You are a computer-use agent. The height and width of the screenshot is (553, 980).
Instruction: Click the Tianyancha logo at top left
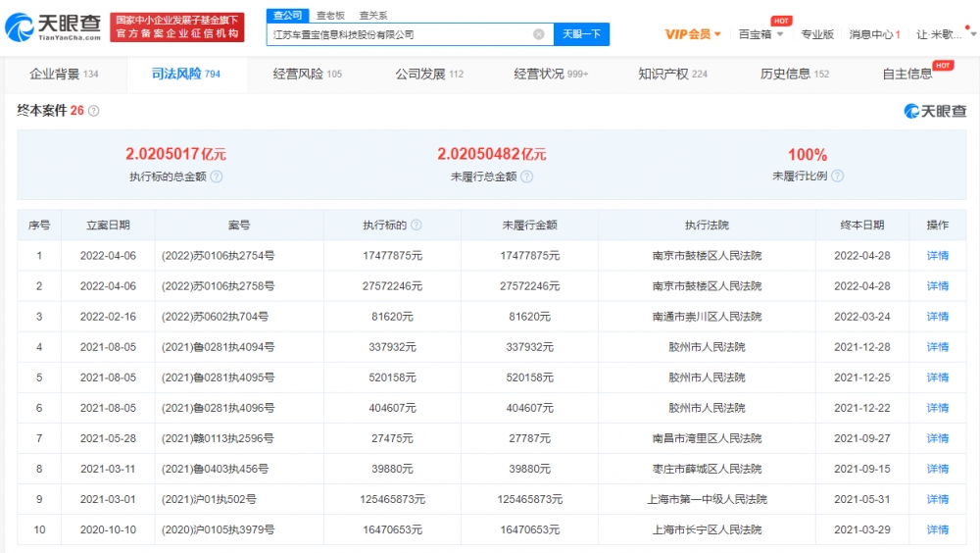coord(53,27)
